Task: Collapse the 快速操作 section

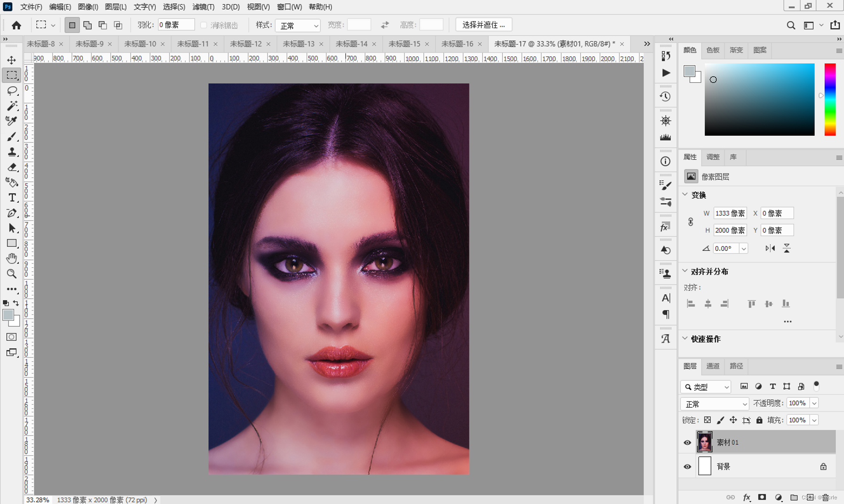Action: click(x=685, y=339)
